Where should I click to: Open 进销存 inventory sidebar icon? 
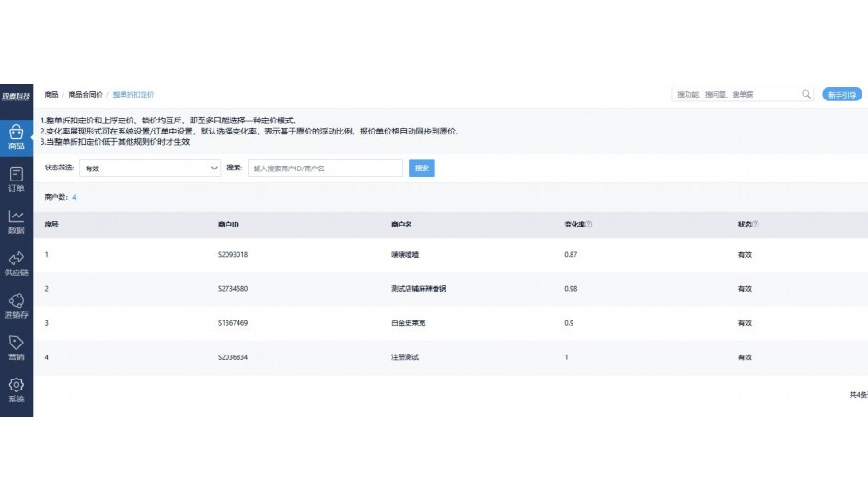click(16, 306)
